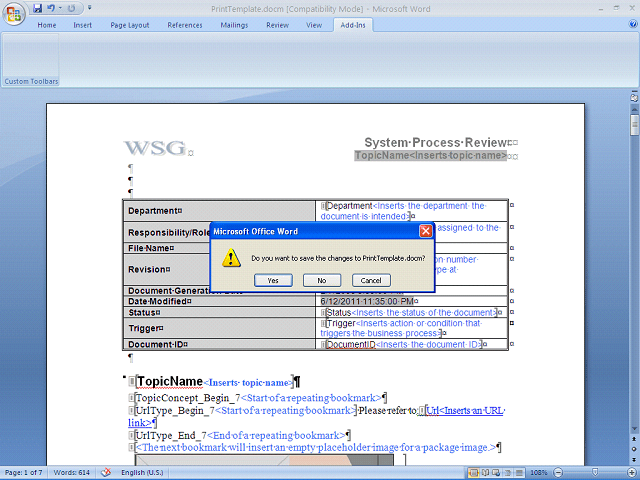
Task: Click the Save icon in Quick Access Toolbar
Action: [38, 8]
